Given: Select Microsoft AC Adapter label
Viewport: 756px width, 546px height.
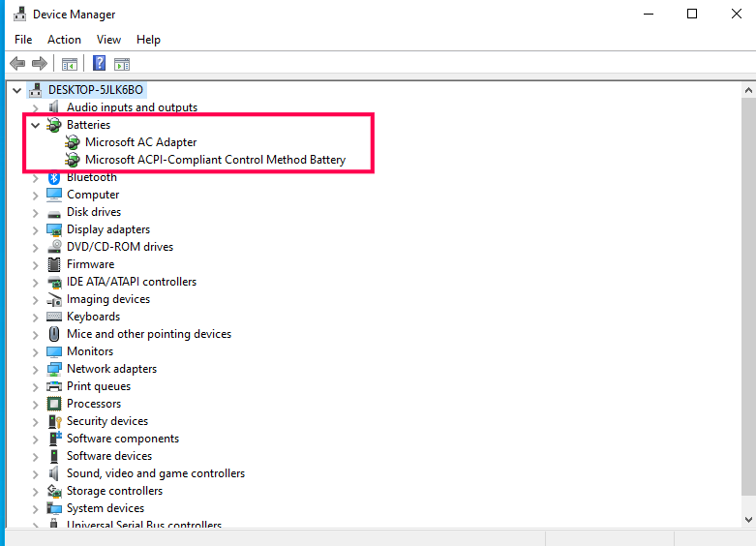Looking at the screenshot, I should click(140, 141).
